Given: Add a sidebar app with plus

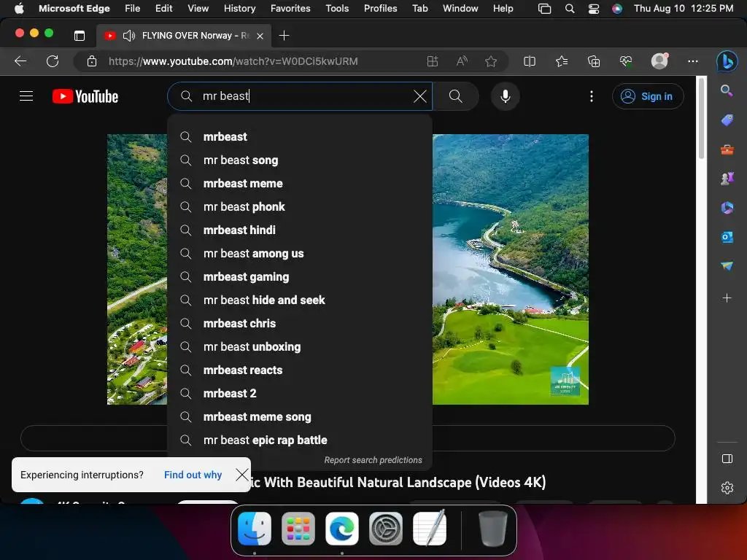Looking at the screenshot, I should tap(727, 298).
